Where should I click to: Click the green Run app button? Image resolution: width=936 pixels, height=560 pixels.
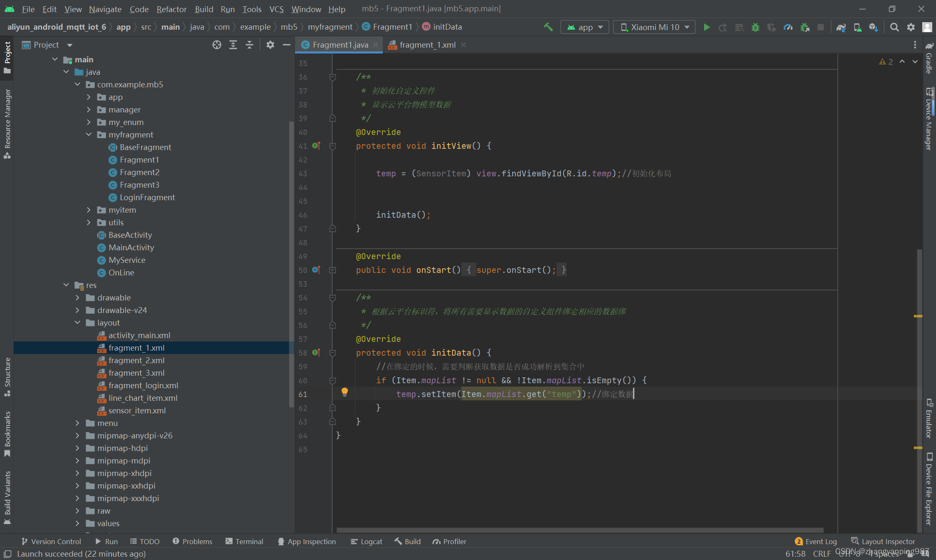707,27
